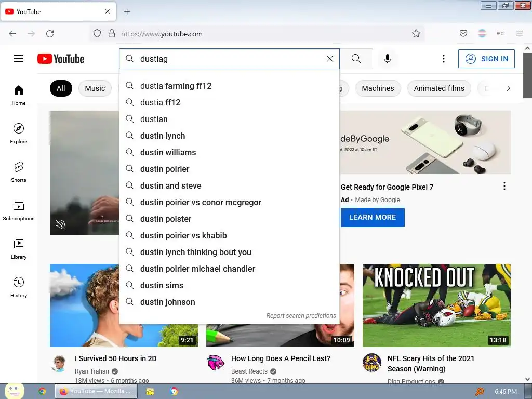The width and height of the screenshot is (532, 399).
Task: Open 'How Long Does A Pencil Last?' title
Action: pos(281,358)
